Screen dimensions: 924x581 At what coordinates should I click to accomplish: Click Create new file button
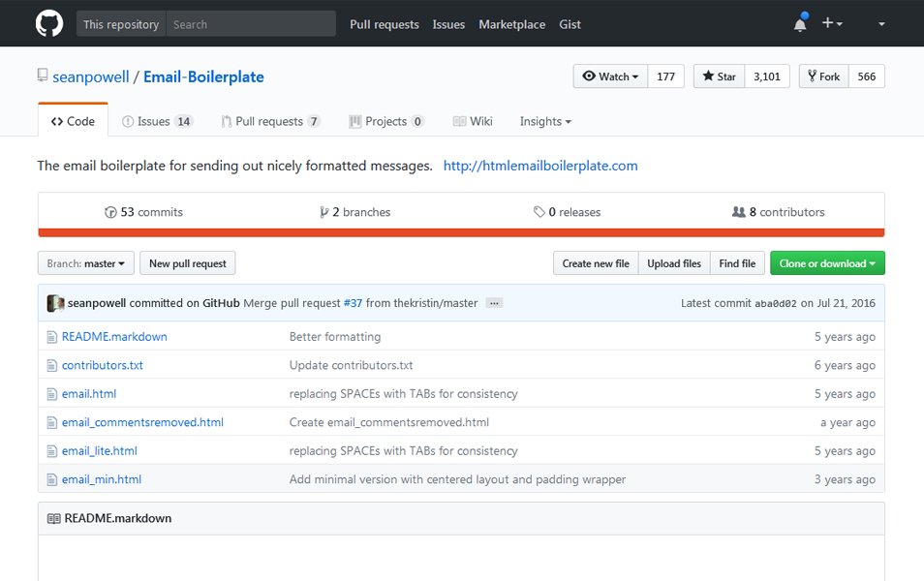coord(596,263)
